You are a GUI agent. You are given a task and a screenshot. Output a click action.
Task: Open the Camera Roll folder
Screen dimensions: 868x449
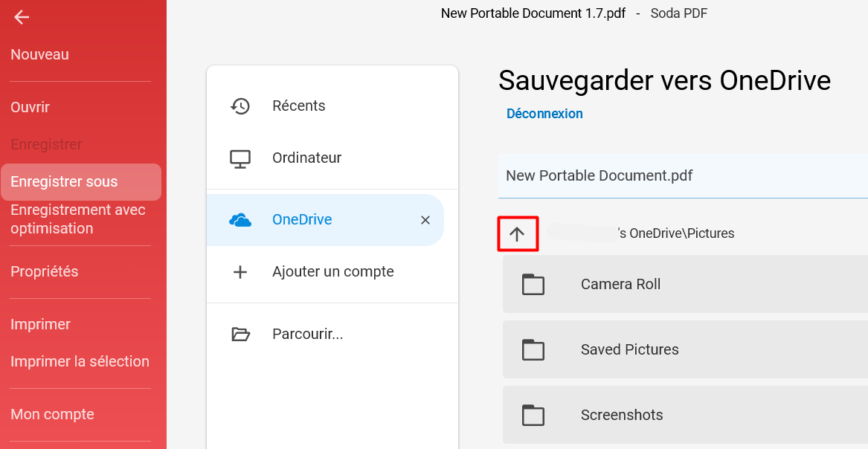click(x=685, y=284)
